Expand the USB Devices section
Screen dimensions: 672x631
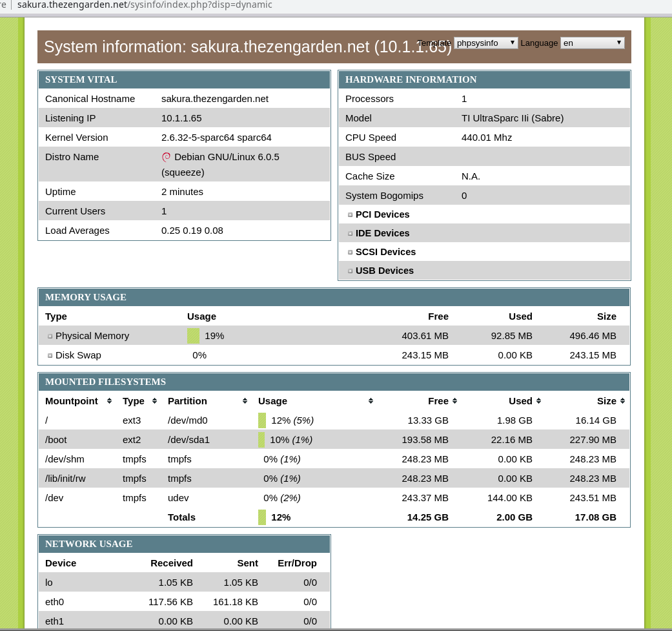350,271
